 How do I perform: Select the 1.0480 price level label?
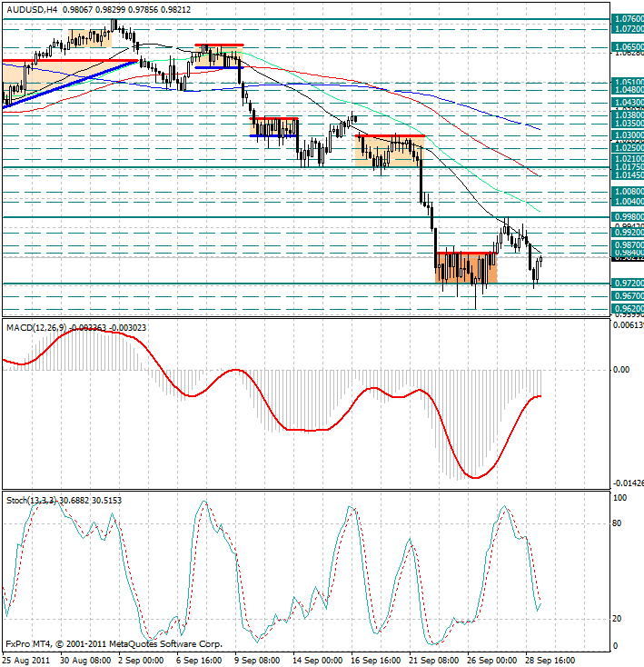click(628, 90)
